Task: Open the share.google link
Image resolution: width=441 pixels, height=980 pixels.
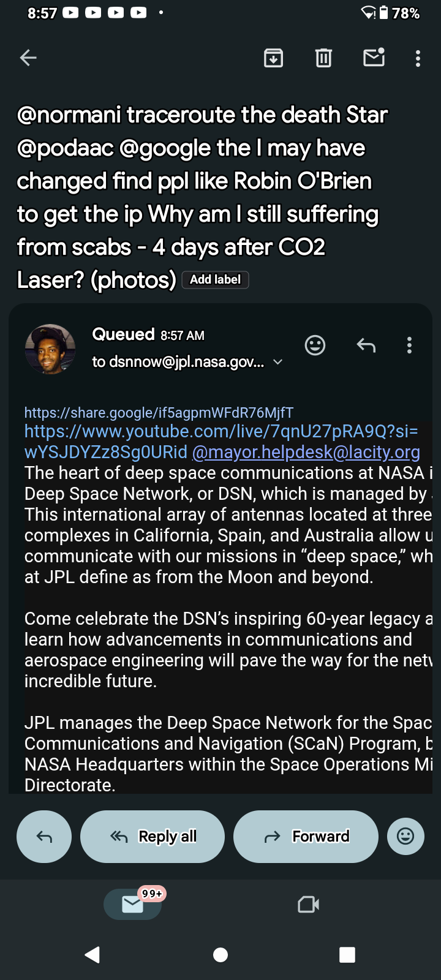Action: 159,413
